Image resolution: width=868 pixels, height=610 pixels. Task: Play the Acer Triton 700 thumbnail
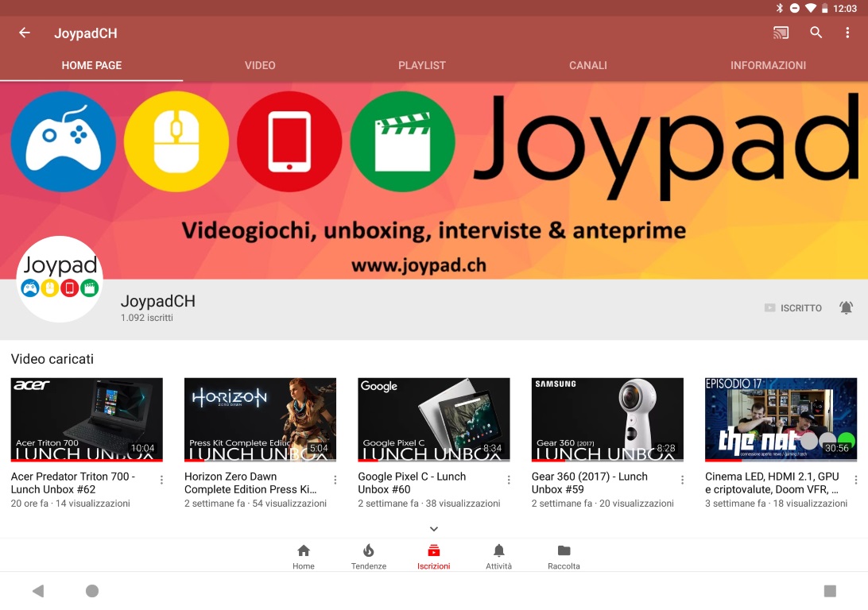[87, 419]
